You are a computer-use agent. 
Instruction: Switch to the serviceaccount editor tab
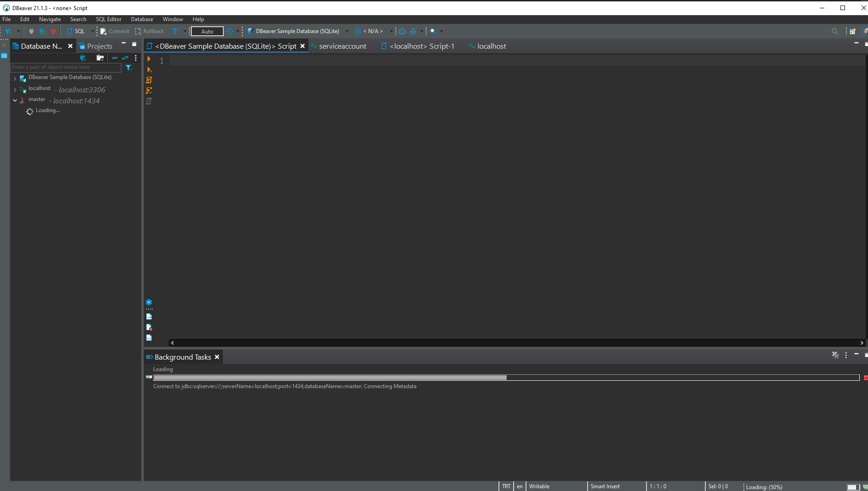tap(338, 46)
